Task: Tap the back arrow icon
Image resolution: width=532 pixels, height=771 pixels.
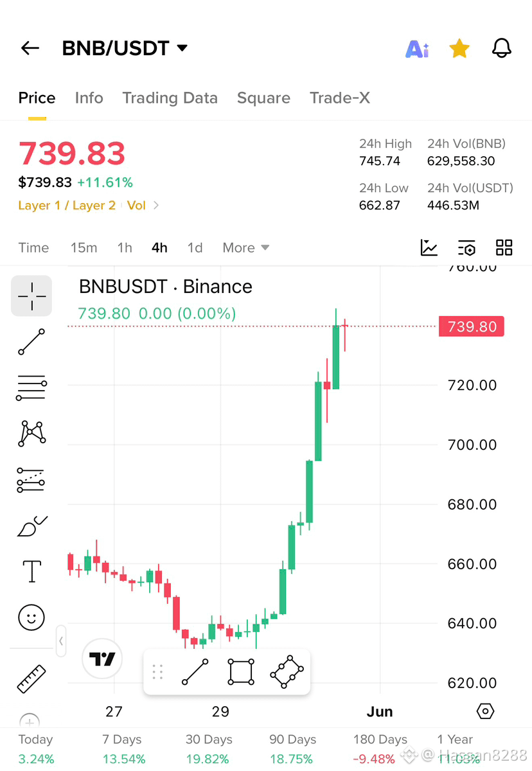Action: click(x=30, y=48)
